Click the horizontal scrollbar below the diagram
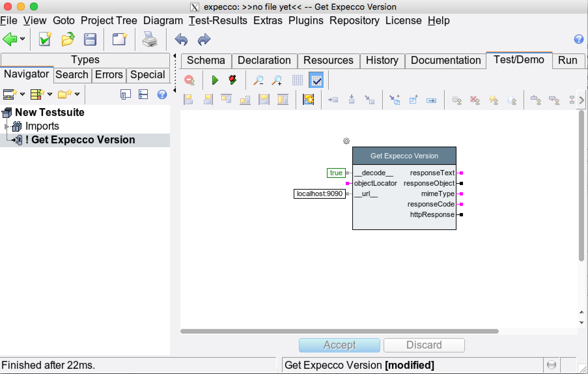This screenshot has height=374, width=588. pos(339,331)
